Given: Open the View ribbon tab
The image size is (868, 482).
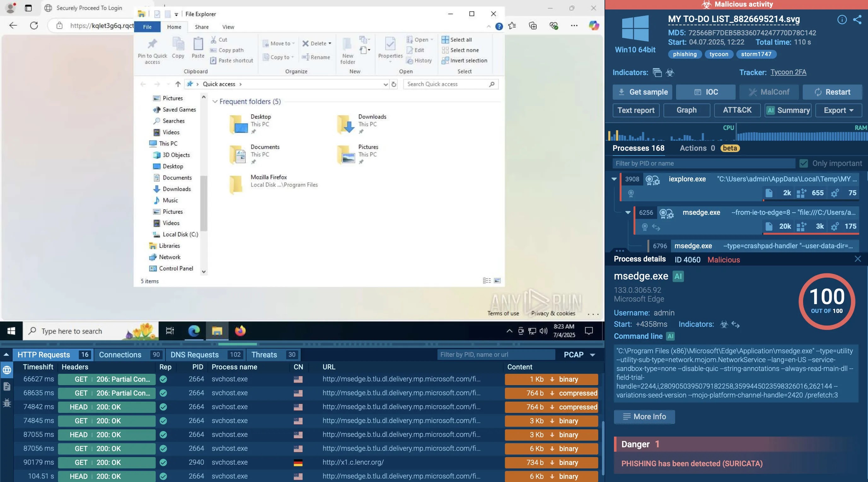Looking at the screenshot, I should (228, 27).
